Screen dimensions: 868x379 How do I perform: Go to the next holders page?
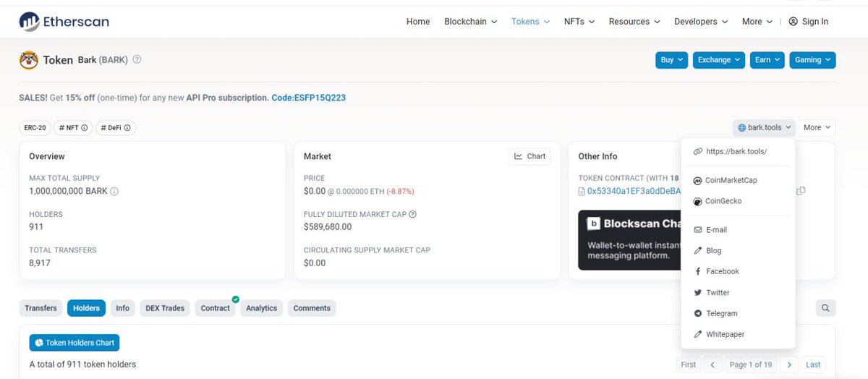tap(789, 365)
